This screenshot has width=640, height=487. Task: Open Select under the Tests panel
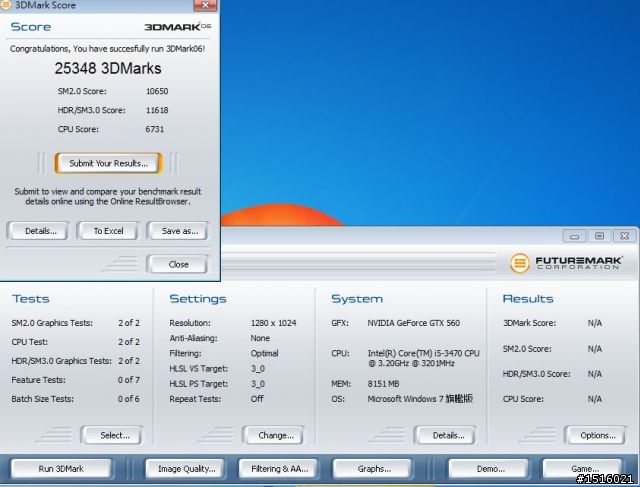point(113,435)
